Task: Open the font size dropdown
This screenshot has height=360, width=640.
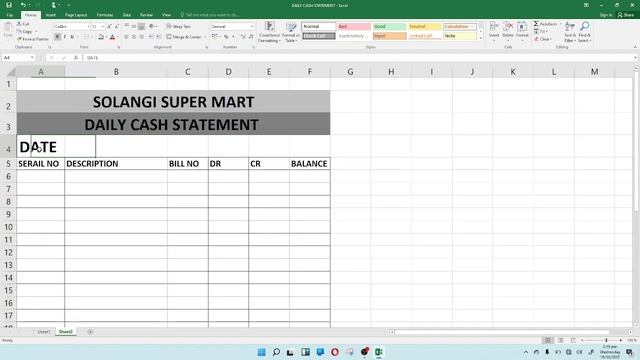Action: coord(102,27)
